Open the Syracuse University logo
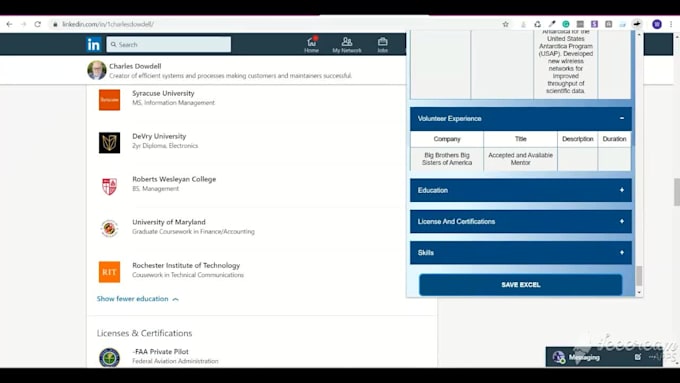Screen dimensions: 680x383 pos(109,100)
